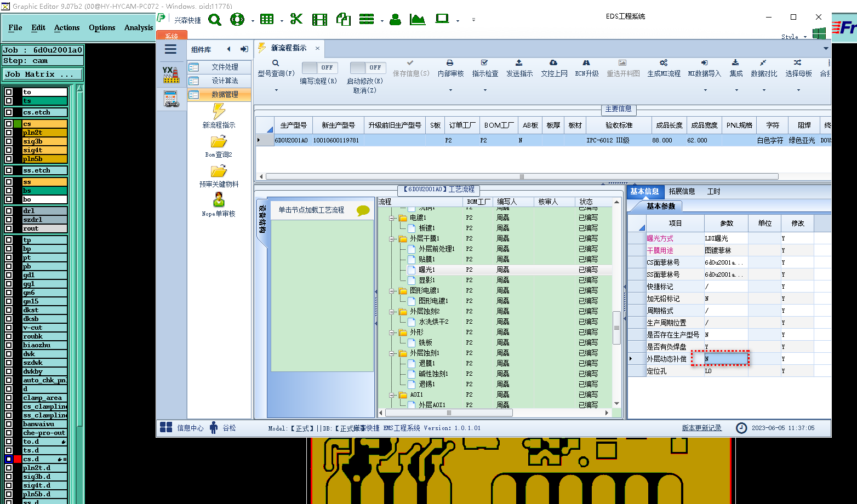857x504 pixels.
Task: Click the yellow chat bubble icon
Action: [x=363, y=210]
